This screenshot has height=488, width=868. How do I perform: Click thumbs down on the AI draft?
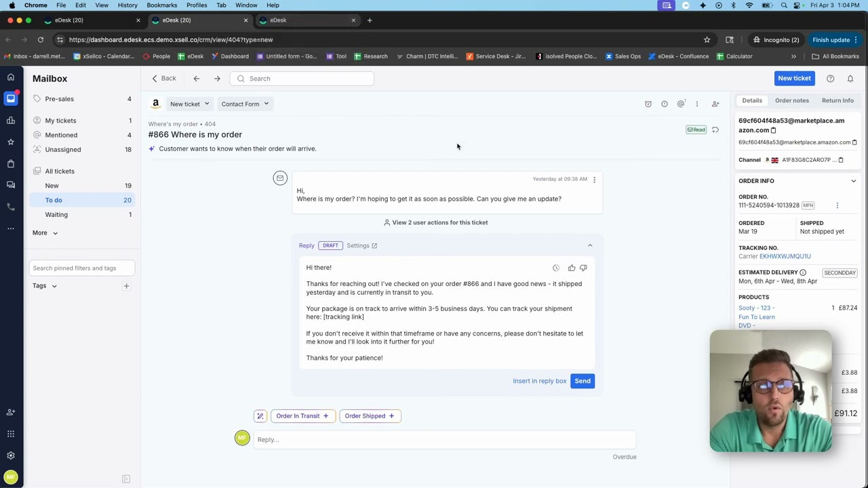pos(583,268)
